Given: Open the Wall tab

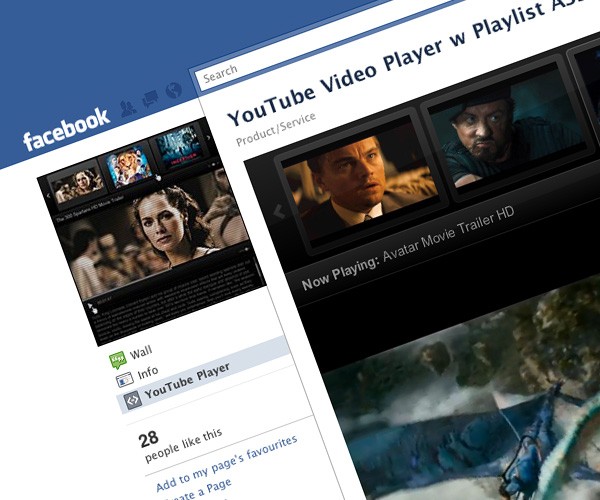Looking at the screenshot, I should [x=141, y=352].
